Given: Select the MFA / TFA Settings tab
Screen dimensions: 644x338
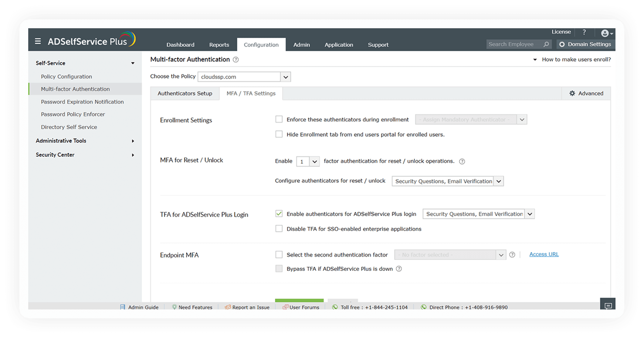Looking at the screenshot, I should click(x=251, y=93).
